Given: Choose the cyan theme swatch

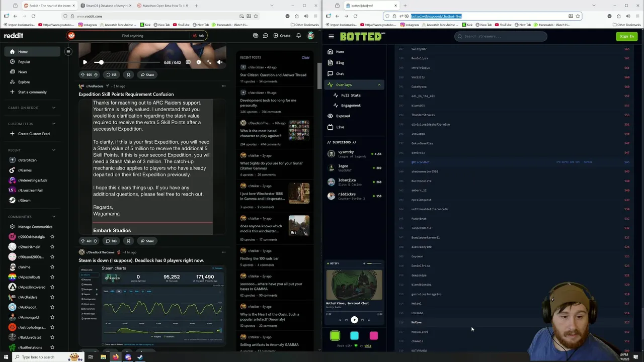Looking at the screenshot, I should pos(354,336).
